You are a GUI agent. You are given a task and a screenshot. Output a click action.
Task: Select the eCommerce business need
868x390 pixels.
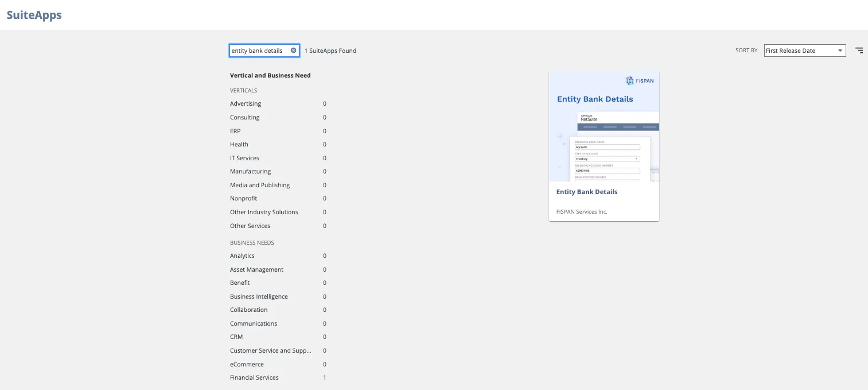tap(247, 364)
